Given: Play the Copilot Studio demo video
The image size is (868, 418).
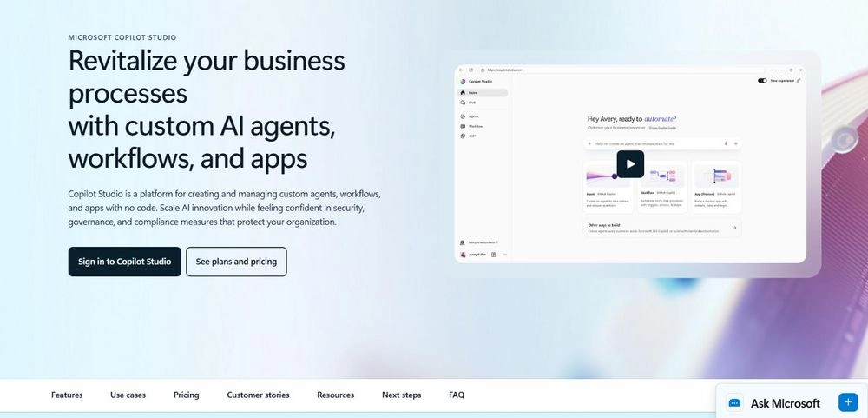Looking at the screenshot, I should click(630, 164).
